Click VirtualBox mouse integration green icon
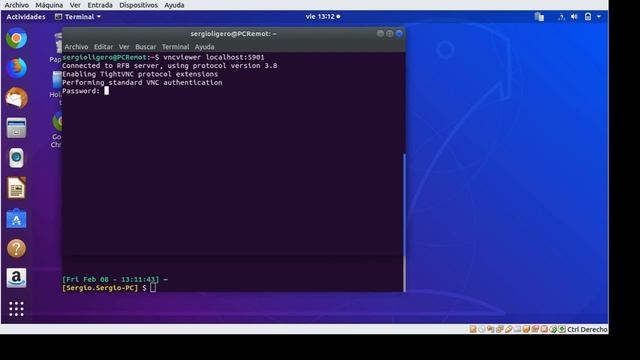This screenshot has width=640, height=360. (x=553, y=329)
